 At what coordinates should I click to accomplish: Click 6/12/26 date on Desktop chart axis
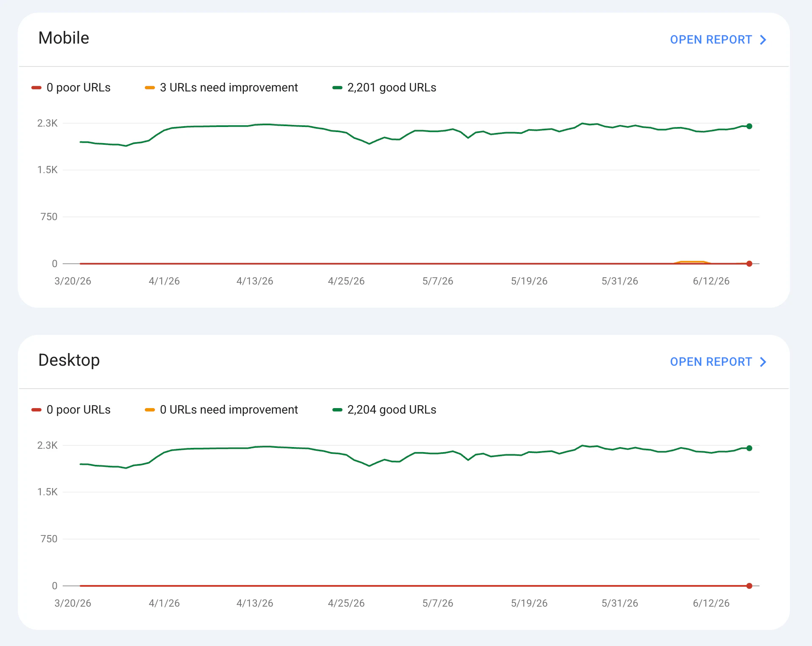pyautogui.click(x=711, y=603)
